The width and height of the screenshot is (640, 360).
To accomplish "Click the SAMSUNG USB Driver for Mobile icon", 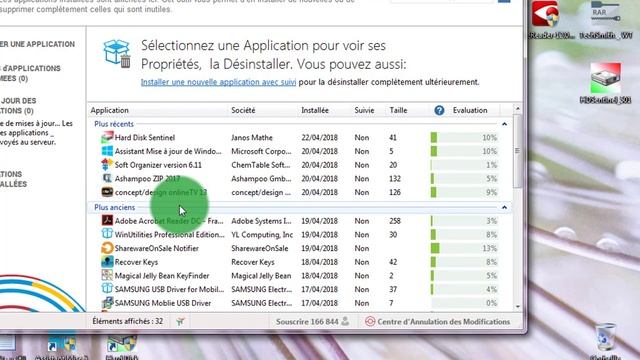I will click(x=107, y=289).
